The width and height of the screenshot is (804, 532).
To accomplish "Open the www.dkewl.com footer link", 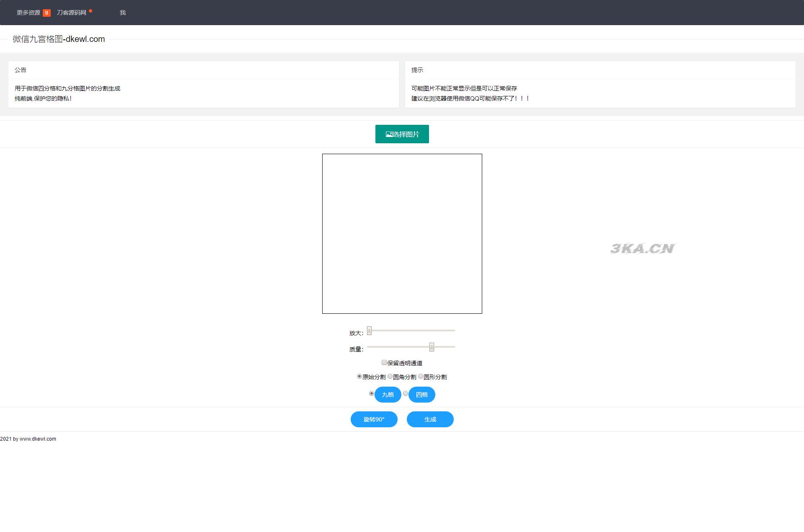I will [x=38, y=439].
